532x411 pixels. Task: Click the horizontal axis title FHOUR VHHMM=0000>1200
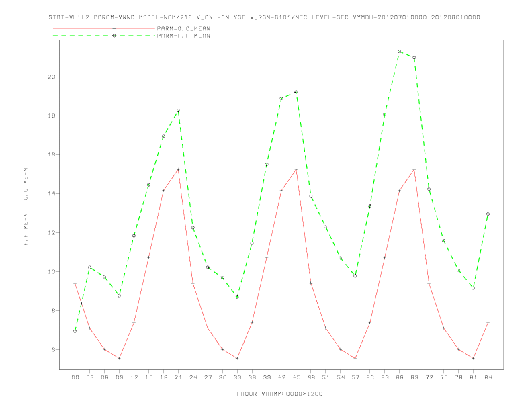(x=279, y=394)
